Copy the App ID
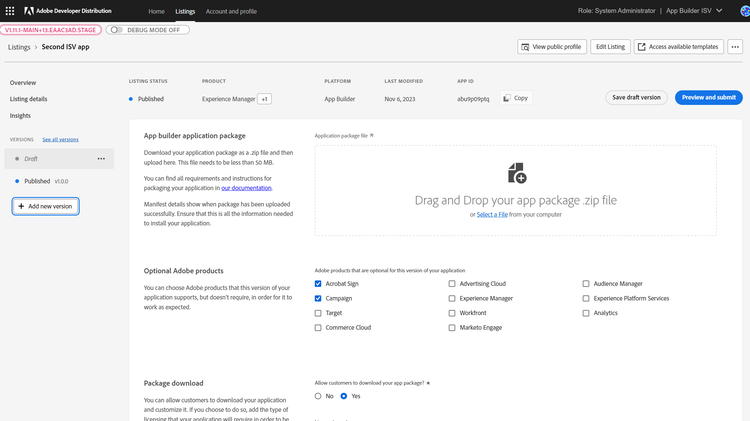The width and height of the screenshot is (750, 421). [516, 98]
